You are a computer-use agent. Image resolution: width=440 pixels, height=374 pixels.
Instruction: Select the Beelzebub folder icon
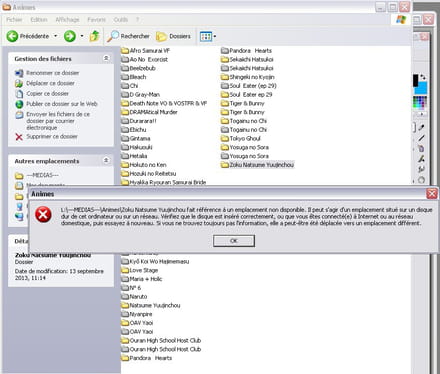point(125,68)
